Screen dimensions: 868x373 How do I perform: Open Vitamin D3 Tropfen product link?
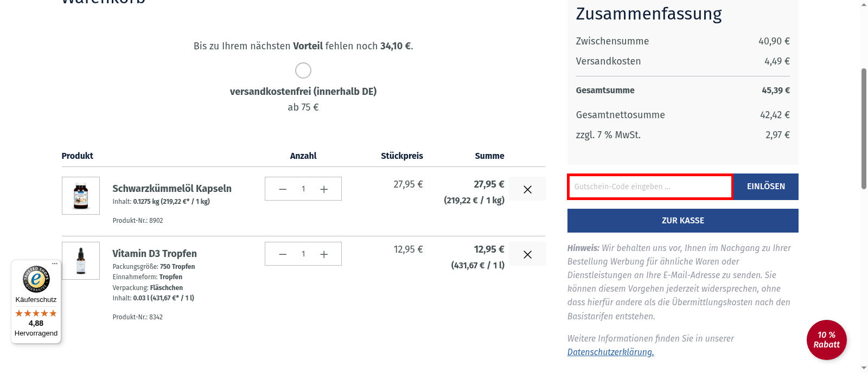[155, 254]
